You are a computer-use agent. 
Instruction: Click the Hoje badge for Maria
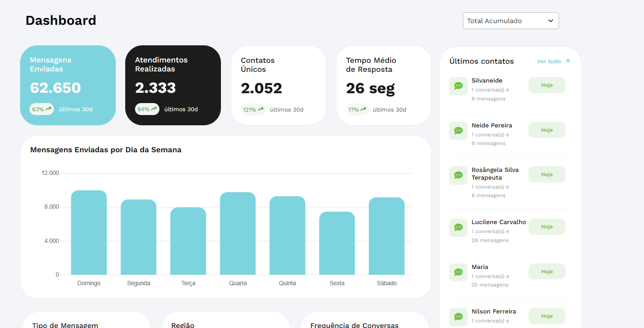pos(547,272)
